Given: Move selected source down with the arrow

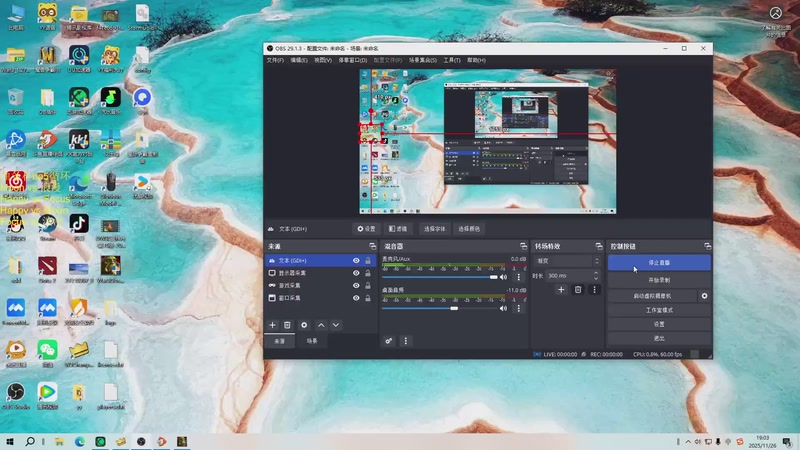Looking at the screenshot, I should coord(336,325).
